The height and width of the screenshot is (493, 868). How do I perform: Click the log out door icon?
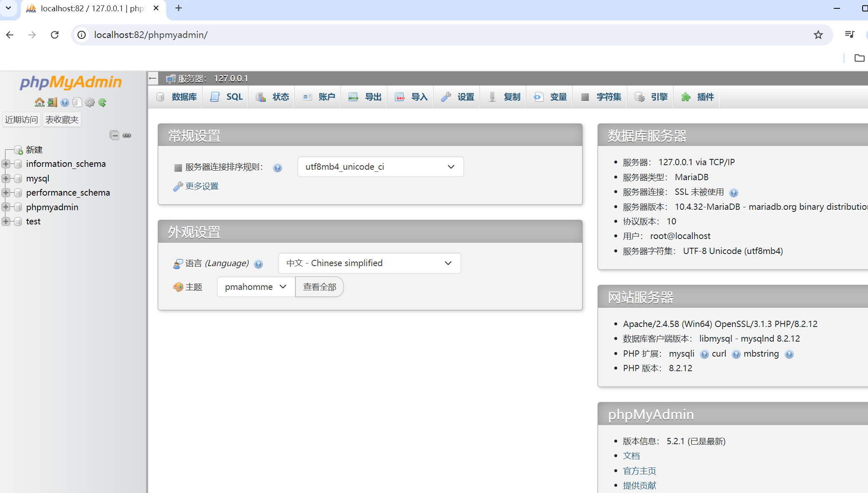tap(52, 102)
